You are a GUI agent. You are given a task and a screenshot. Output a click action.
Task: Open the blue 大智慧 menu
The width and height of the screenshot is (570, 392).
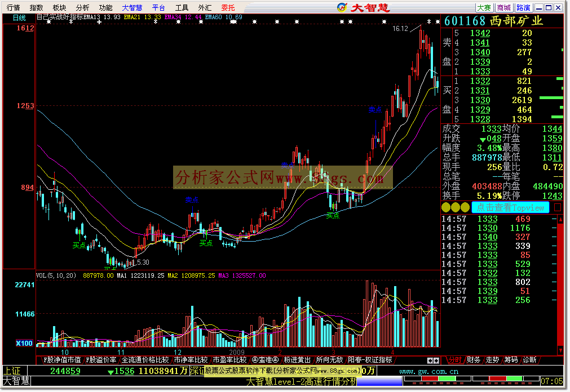coord(132,8)
